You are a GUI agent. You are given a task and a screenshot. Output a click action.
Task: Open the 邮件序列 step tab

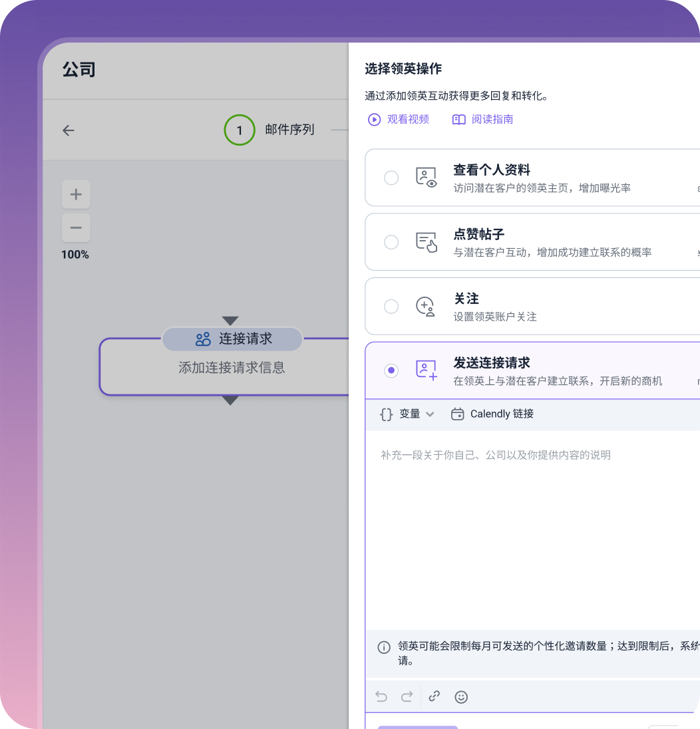pos(289,130)
